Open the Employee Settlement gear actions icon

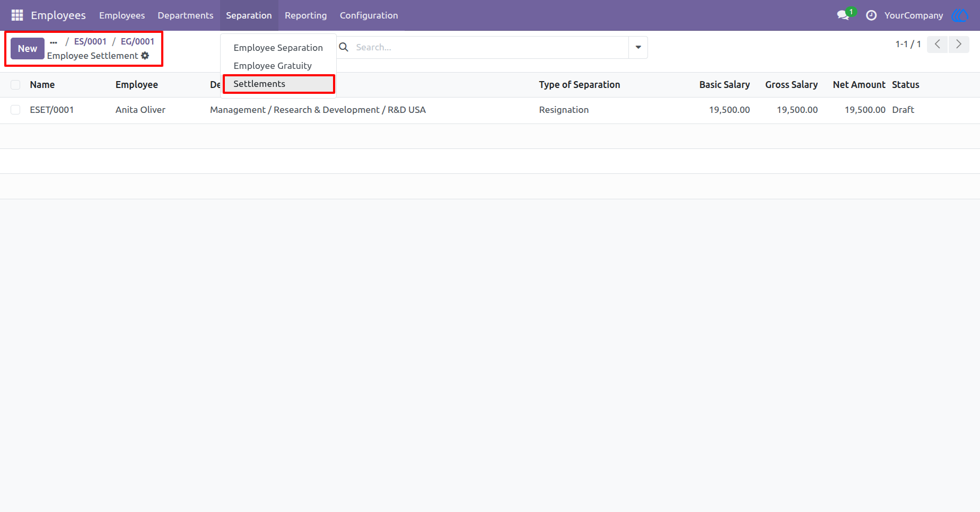click(x=145, y=56)
